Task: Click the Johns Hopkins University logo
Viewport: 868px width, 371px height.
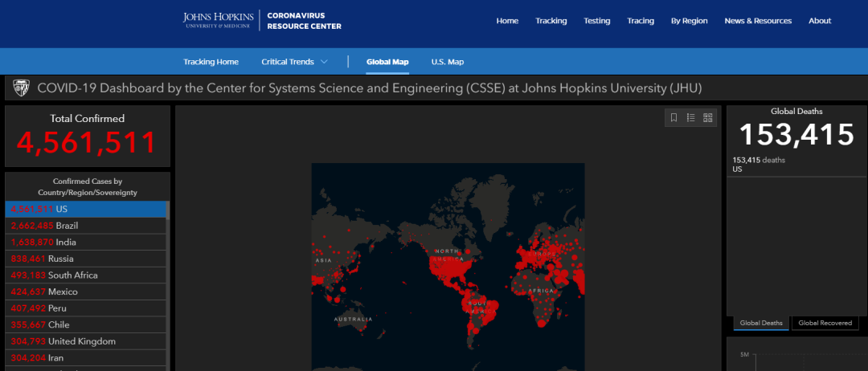Action: pyautogui.click(x=219, y=20)
